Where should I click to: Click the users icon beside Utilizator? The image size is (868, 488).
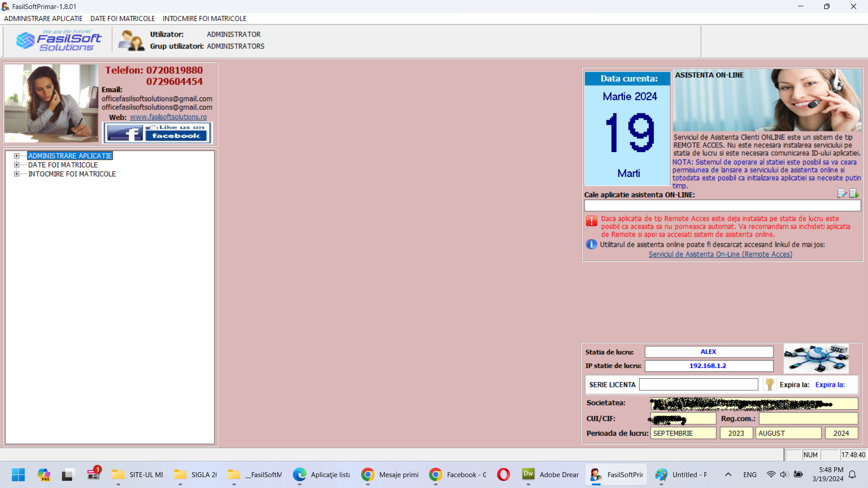[131, 40]
